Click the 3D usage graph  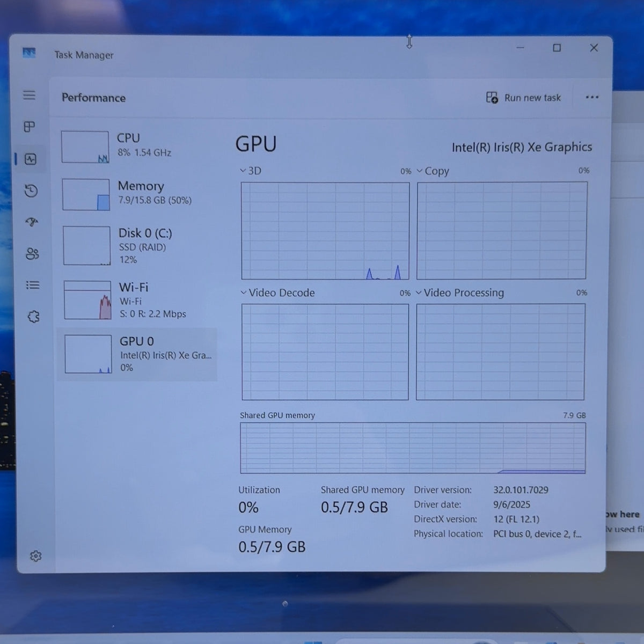click(x=325, y=231)
